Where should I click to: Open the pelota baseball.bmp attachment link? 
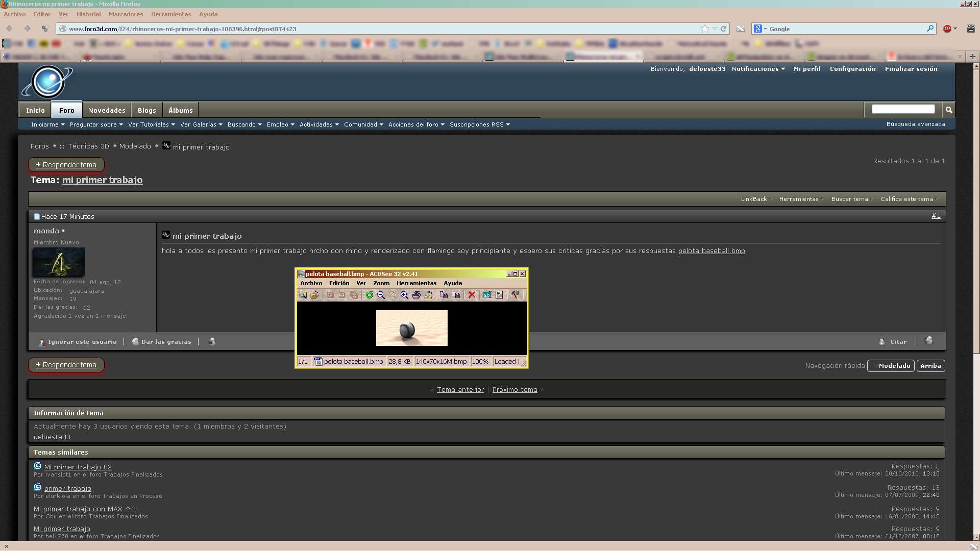coord(711,251)
